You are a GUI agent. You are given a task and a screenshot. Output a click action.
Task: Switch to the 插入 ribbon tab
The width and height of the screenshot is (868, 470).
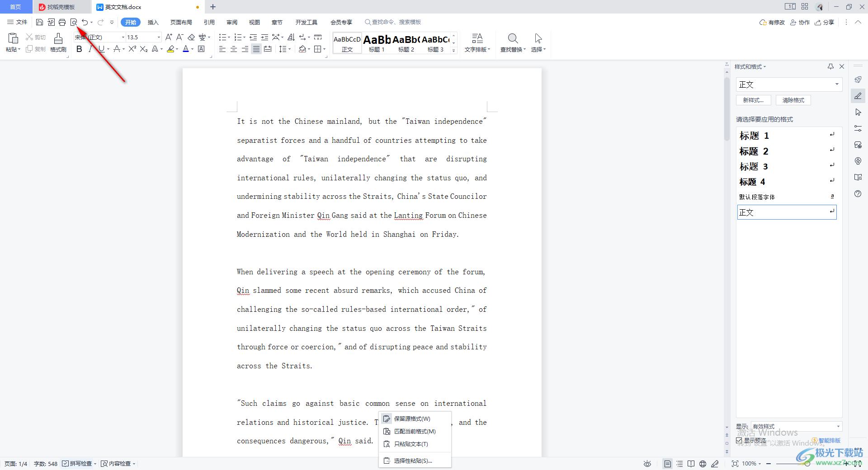coord(153,22)
